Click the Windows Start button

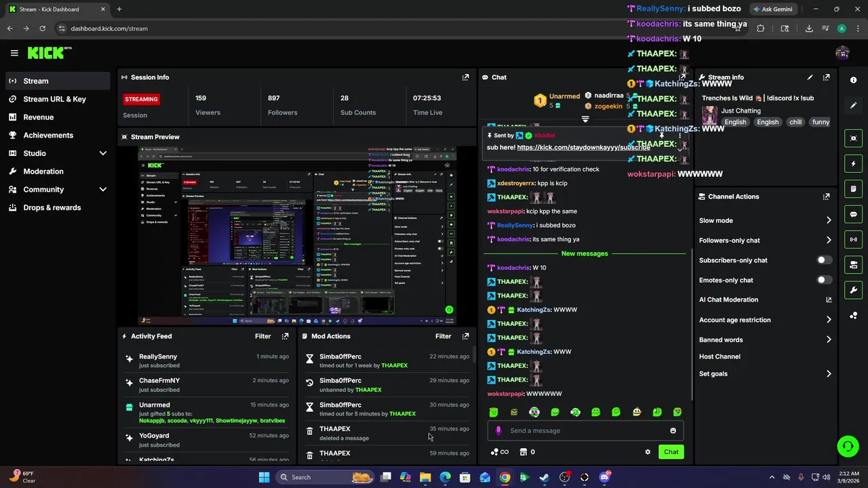pyautogui.click(x=264, y=477)
